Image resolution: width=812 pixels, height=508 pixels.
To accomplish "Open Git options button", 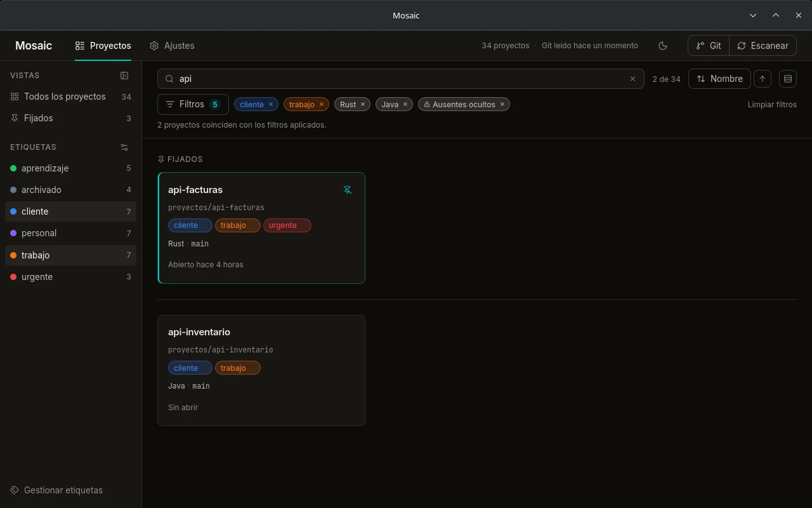I will point(709,46).
